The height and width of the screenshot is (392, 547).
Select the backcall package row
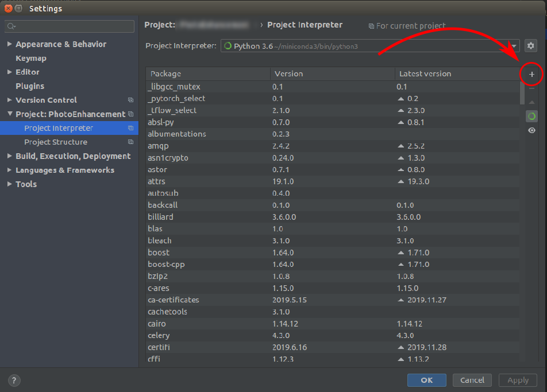coord(333,205)
